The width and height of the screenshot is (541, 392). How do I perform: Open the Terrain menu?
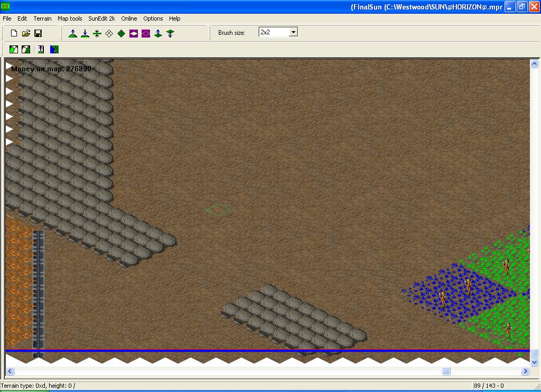[42, 18]
